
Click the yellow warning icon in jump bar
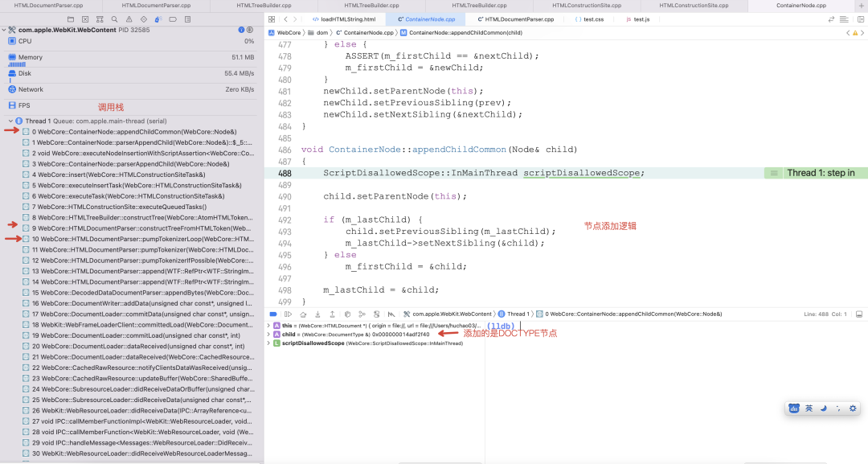[x=855, y=33]
